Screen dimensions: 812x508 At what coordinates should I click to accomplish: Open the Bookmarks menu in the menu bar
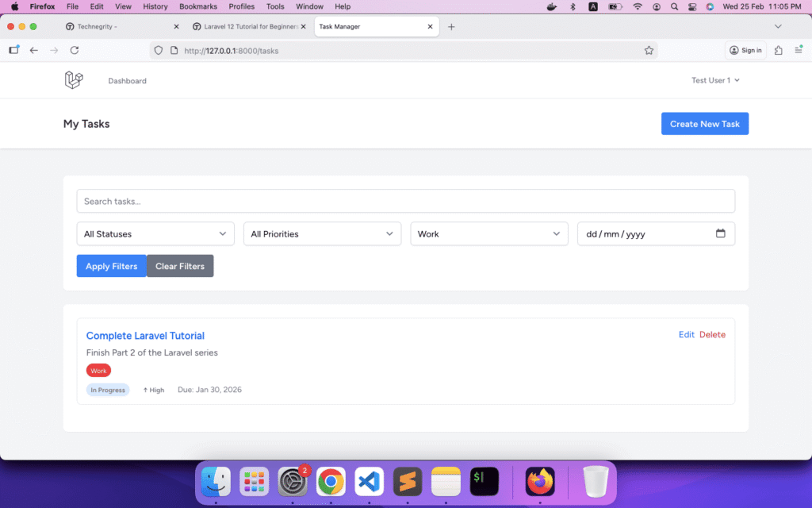coord(197,6)
